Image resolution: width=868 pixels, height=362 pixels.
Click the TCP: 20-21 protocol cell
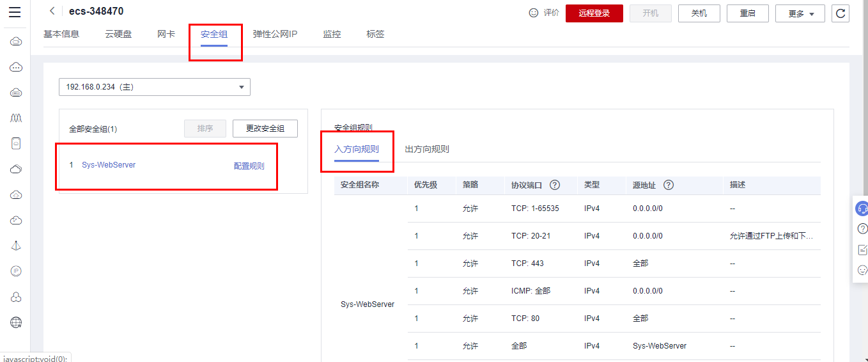point(531,236)
